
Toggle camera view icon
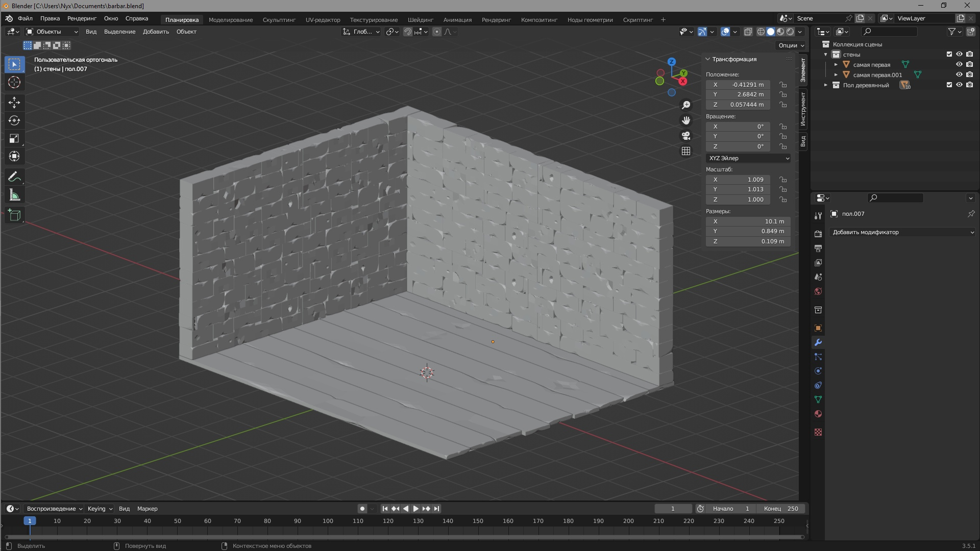click(686, 136)
